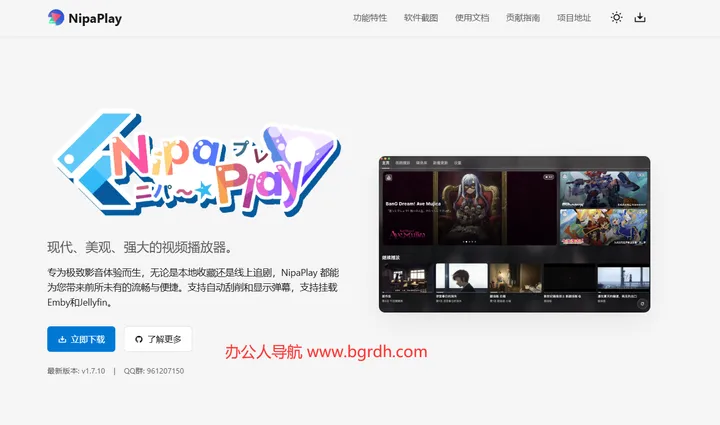The height and width of the screenshot is (425, 720).
Task: Click the BanG Dream! Ave Mujica banner in preview
Action: click(470, 208)
